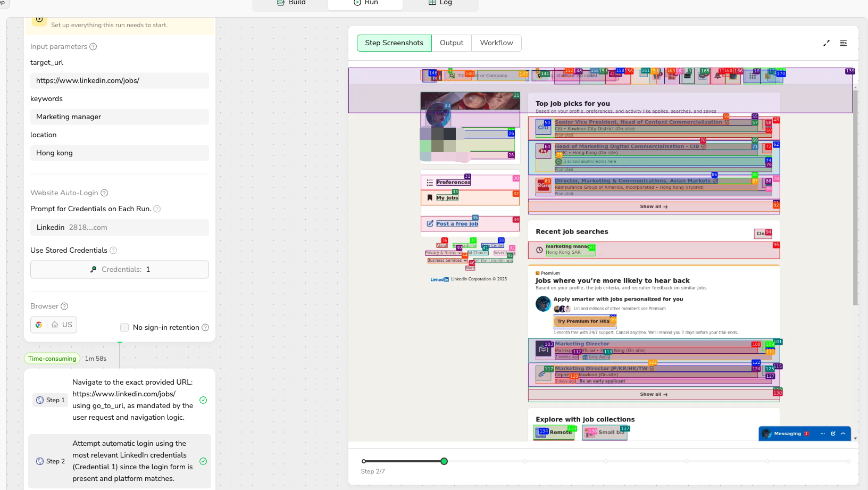Enable the No sign-in retention checkbox

pos(124,328)
